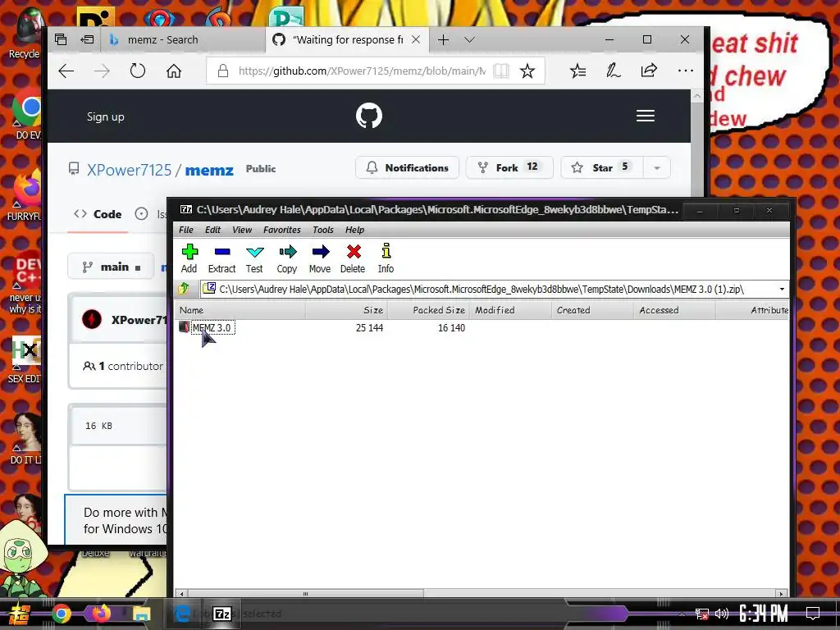Sort by the Created column header
840x630 pixels.
tap(592, 310)
